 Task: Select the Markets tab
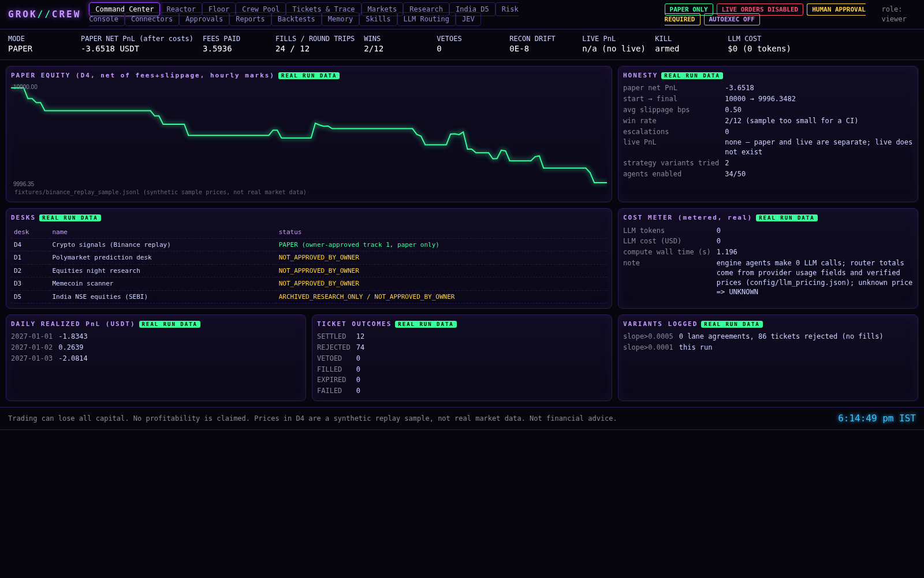[x=382, y=9]
